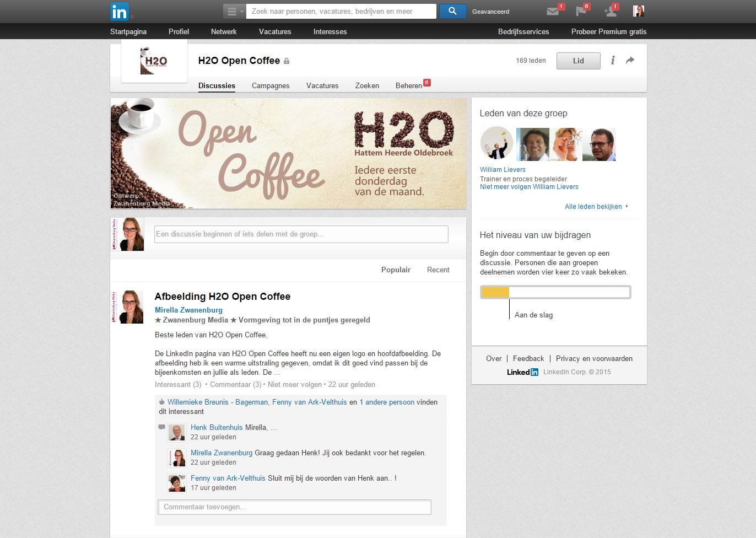This screenshot has width=756, height=538.
Task: Open Mirella Zwanenburg's profile link in post
Action: coord(188,310)
